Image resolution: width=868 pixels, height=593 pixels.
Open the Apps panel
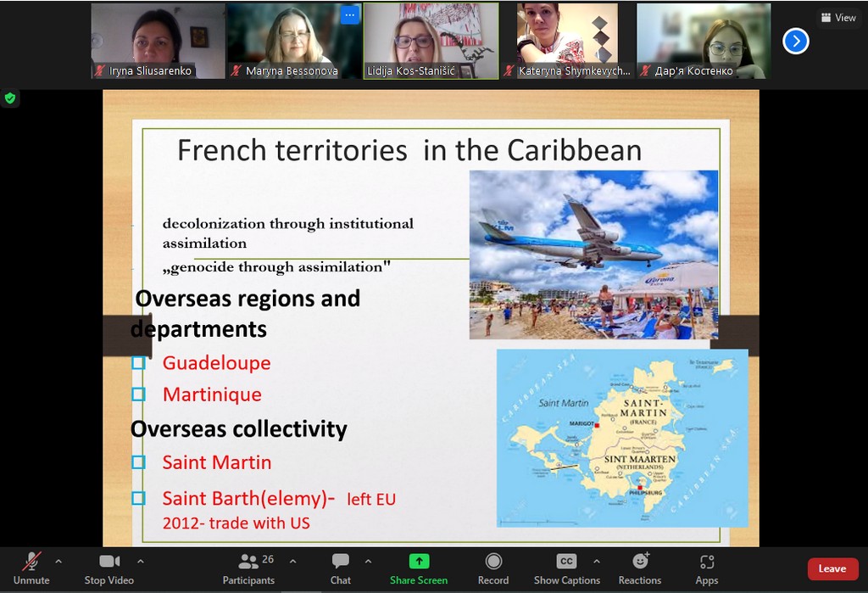click(707, 562)
